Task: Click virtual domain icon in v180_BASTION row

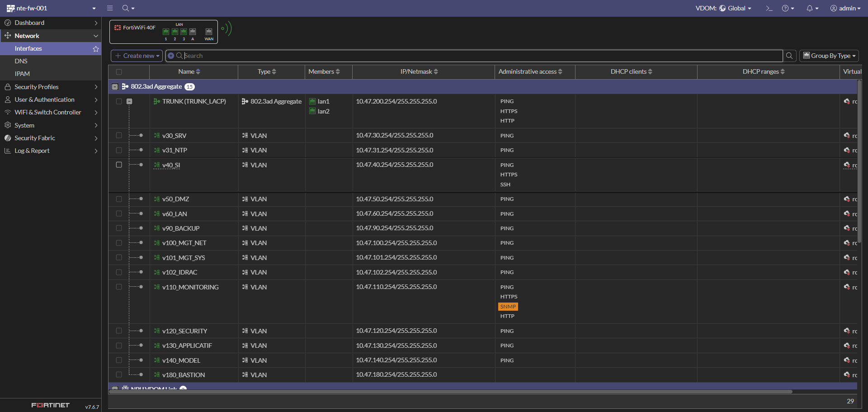Action: pyautogui.click(x=847, y=374)
